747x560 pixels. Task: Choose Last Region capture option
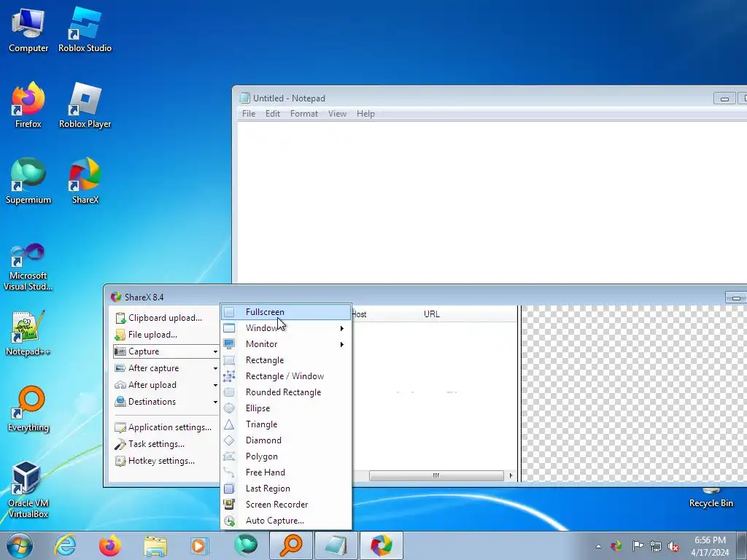click(286, 489)
